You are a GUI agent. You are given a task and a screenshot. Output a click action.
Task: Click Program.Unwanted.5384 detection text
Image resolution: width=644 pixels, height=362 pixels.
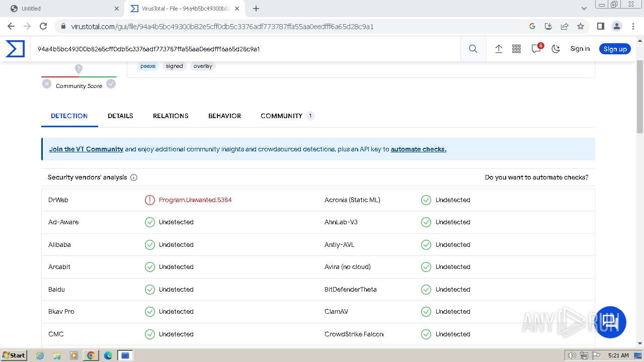tap(195, 200)
